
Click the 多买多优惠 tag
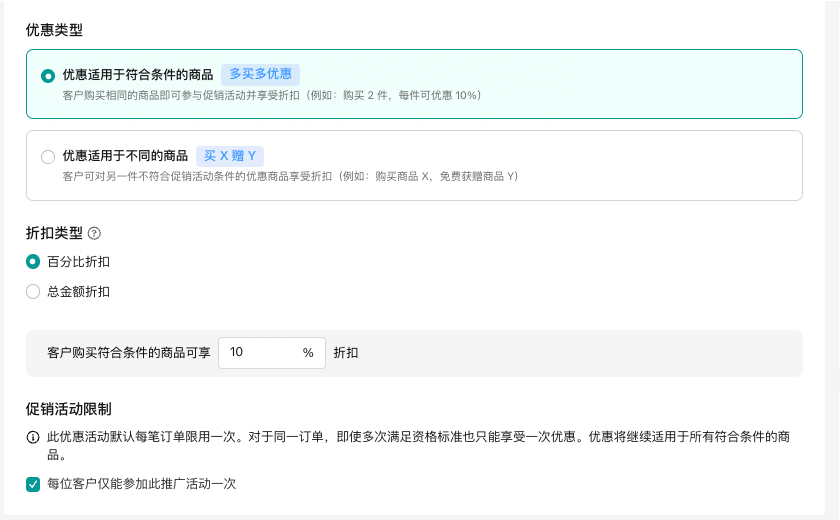pyautogui.click(x=260, y=74)
